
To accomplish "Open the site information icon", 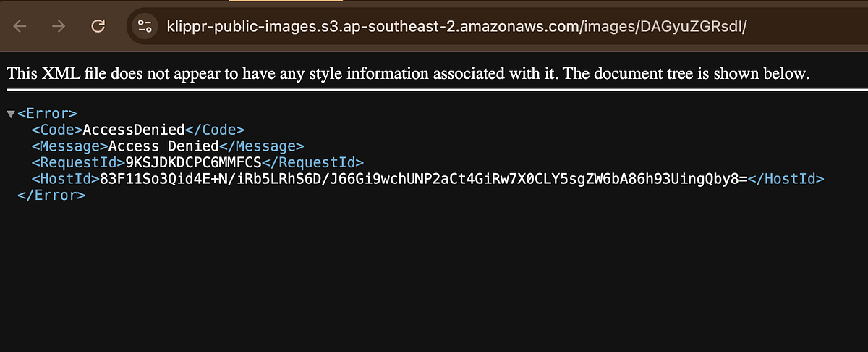I will [145, 26].
